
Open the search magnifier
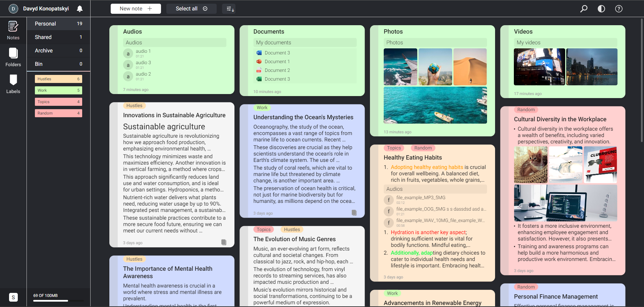pos(584,9)
